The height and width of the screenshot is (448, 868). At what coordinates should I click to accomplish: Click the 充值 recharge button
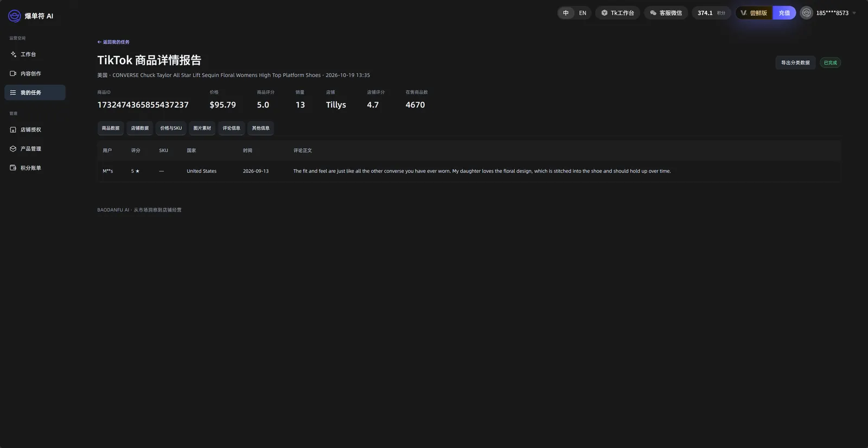[x=784, y=13]
